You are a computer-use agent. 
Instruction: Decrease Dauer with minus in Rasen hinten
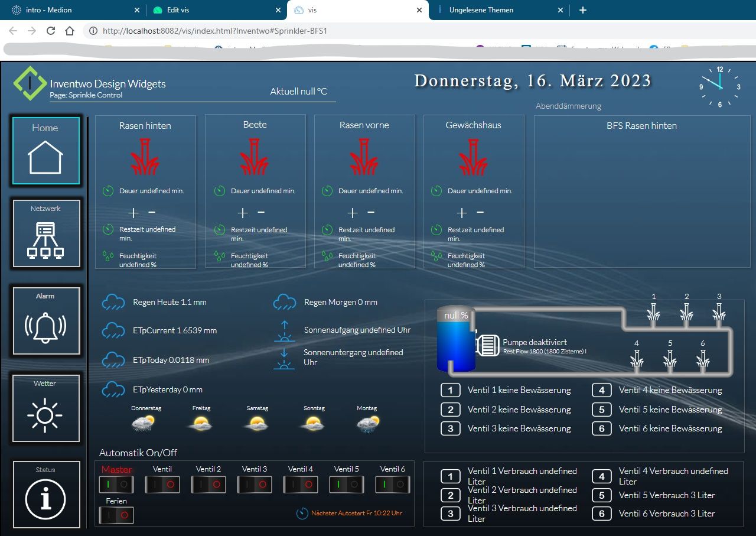pyautogui.click(x=152, y=212)
